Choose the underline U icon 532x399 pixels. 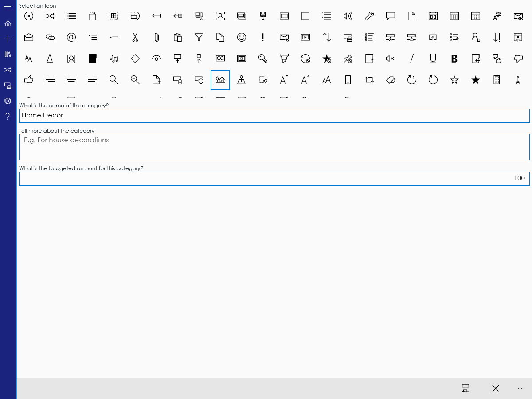click(x=433, y=59)
